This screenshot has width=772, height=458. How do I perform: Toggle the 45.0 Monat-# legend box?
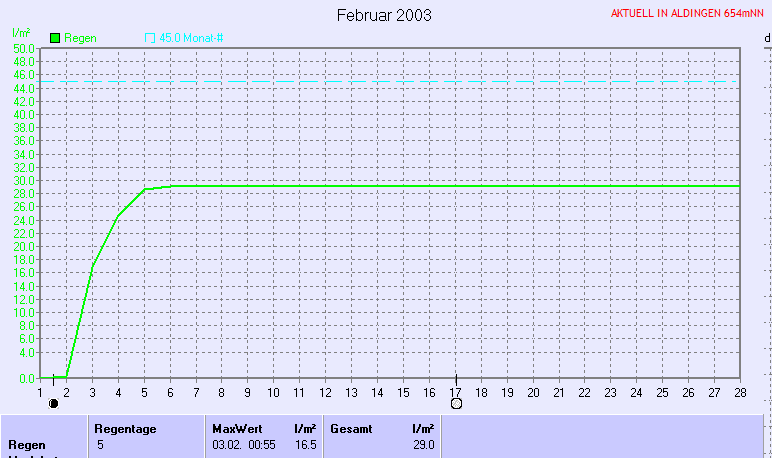(x=150, y=38)
